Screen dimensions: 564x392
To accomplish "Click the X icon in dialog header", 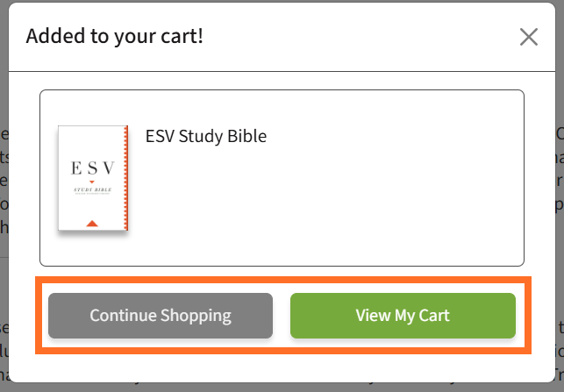I will tap(528, 37).
